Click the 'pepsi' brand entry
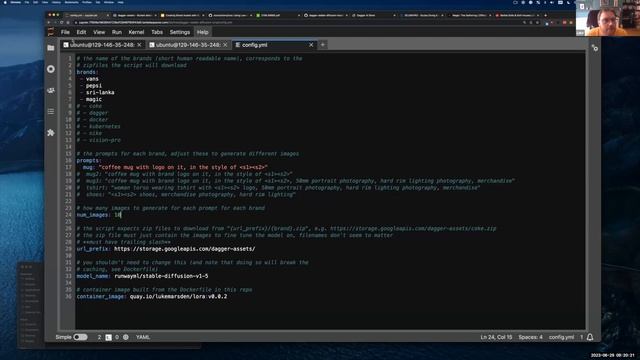 coord(94,86)
